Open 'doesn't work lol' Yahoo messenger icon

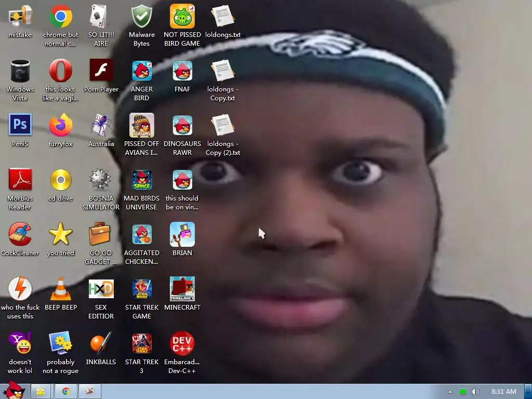click(20, 343)
